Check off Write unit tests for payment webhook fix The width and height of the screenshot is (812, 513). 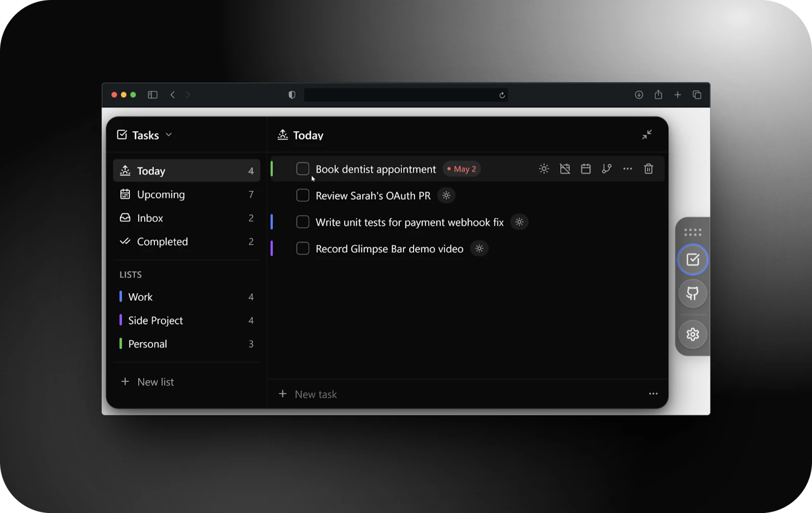click(302, 222)
